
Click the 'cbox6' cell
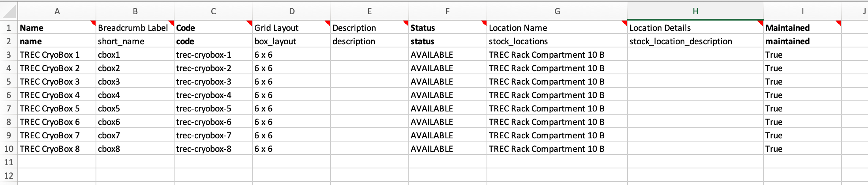[135, 122]
